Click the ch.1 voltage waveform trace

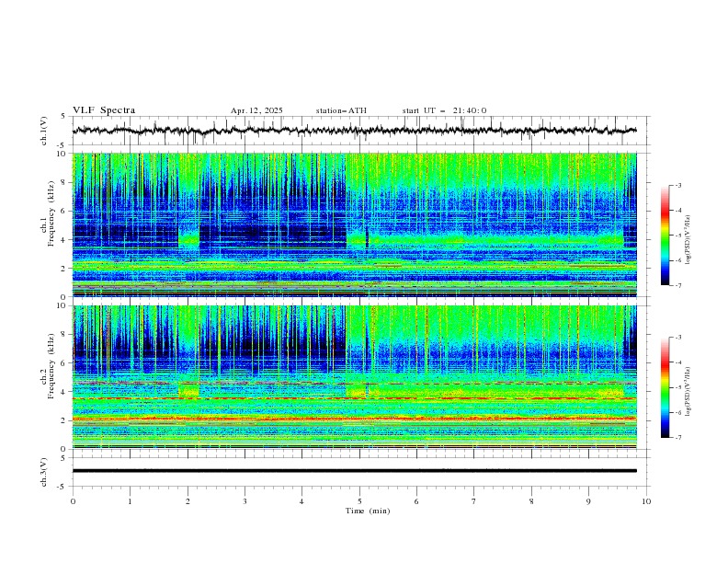coord(354,131)
